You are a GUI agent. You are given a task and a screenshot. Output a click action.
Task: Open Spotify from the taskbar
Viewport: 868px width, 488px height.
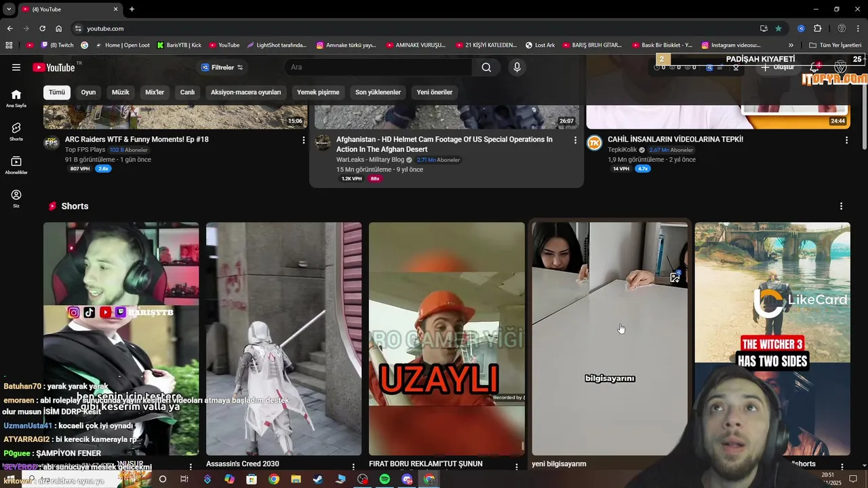click(384, 479)
